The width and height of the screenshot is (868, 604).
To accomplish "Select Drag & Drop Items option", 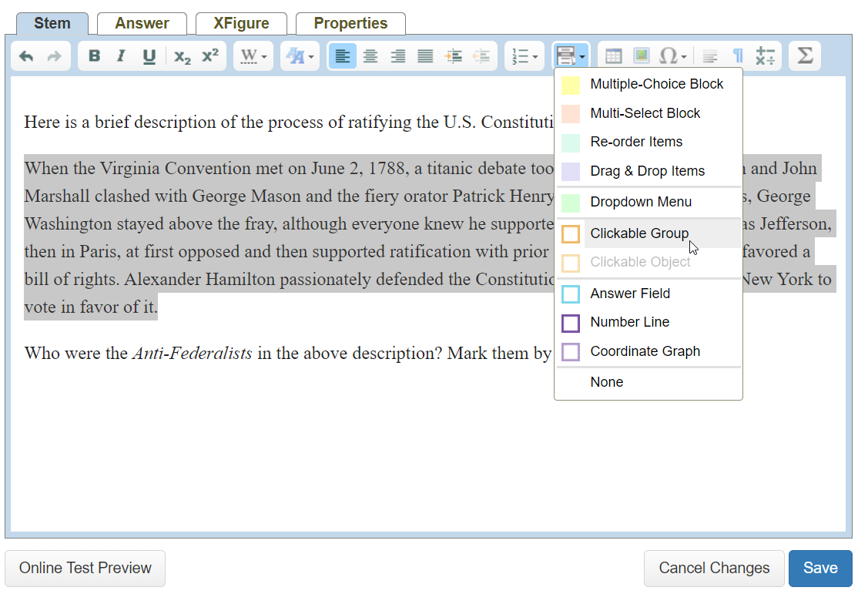I will click(648, 171).
